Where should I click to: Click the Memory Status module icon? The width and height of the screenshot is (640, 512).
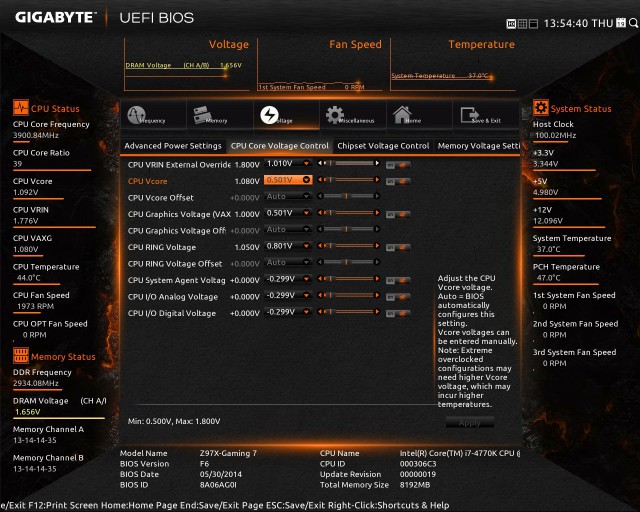[21, 356]
